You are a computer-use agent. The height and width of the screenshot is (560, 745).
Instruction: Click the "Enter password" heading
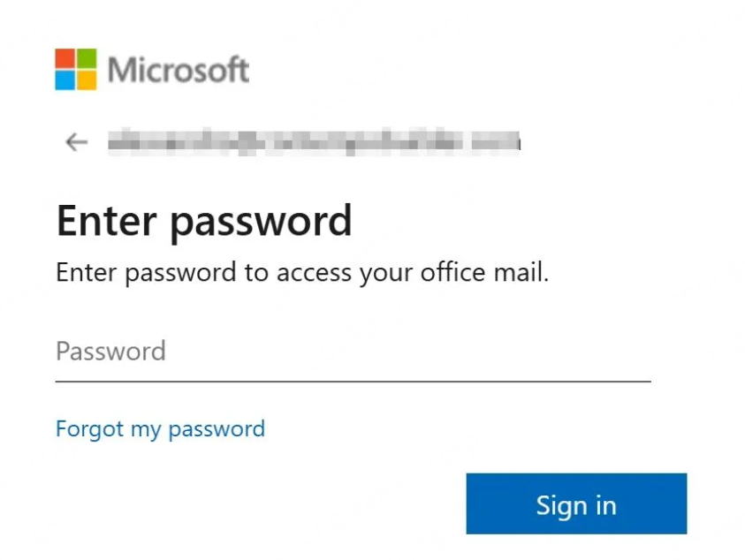point(204,220)
